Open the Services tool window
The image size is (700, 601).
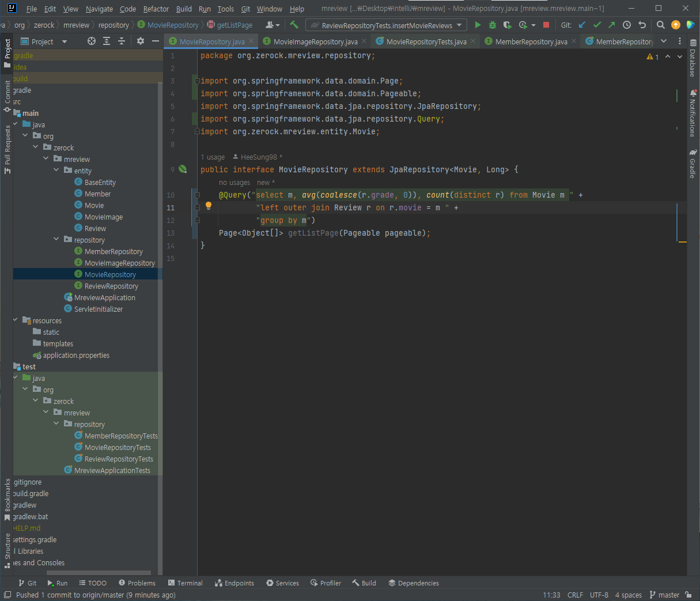point(282,583)
